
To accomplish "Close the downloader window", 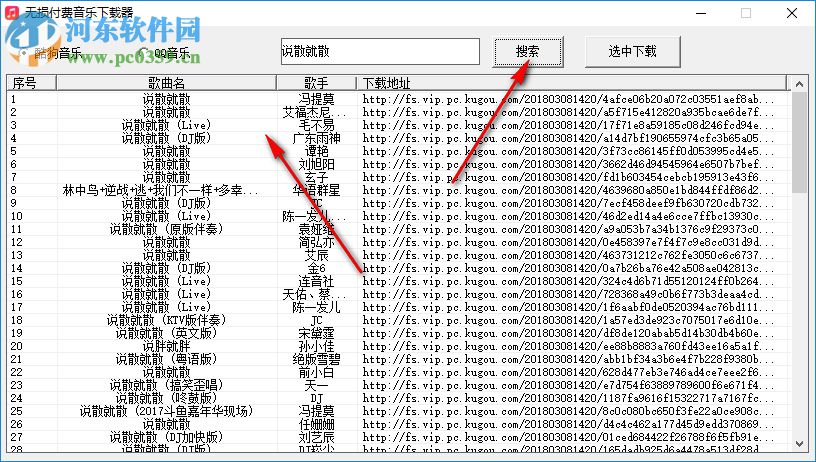I will (792, 13).
